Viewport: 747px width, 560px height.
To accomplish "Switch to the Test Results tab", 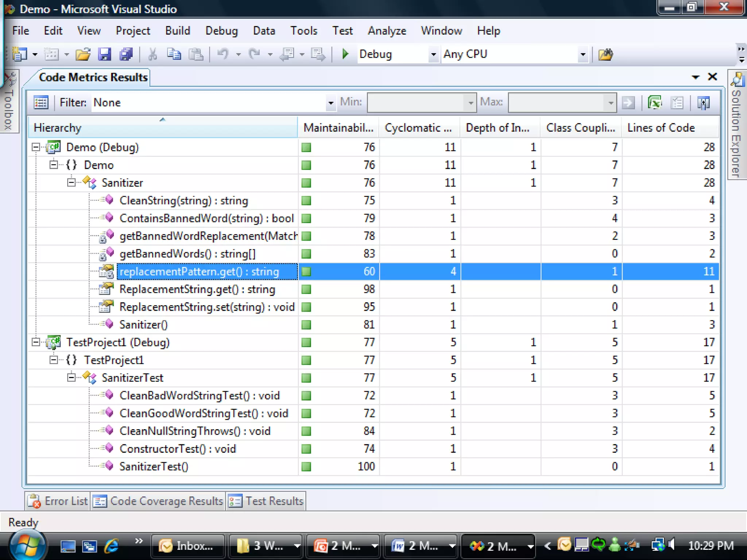I will [x=266, y=501].
